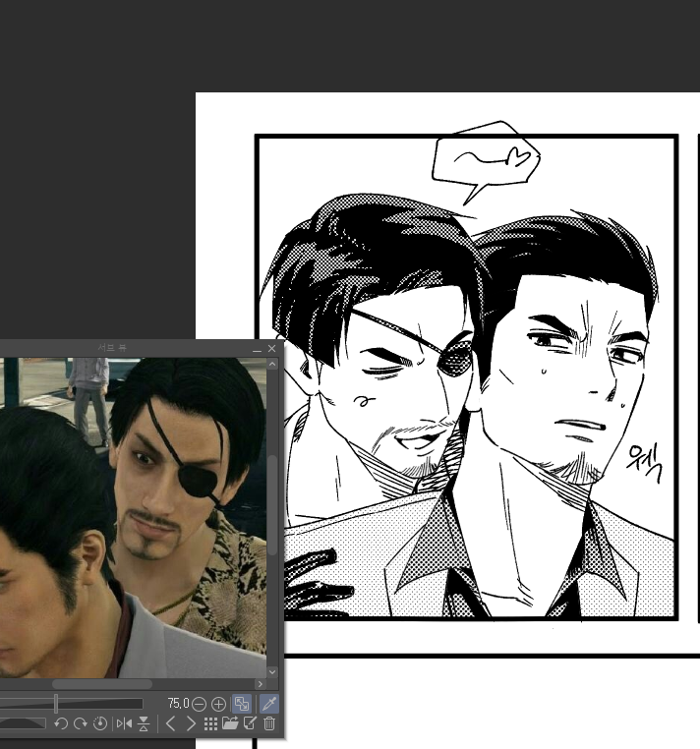Click the Sub View horizontal scrollbar thumb
Image resolution: width=700 pixels, height=749 pixels.
tap(102, 684)
